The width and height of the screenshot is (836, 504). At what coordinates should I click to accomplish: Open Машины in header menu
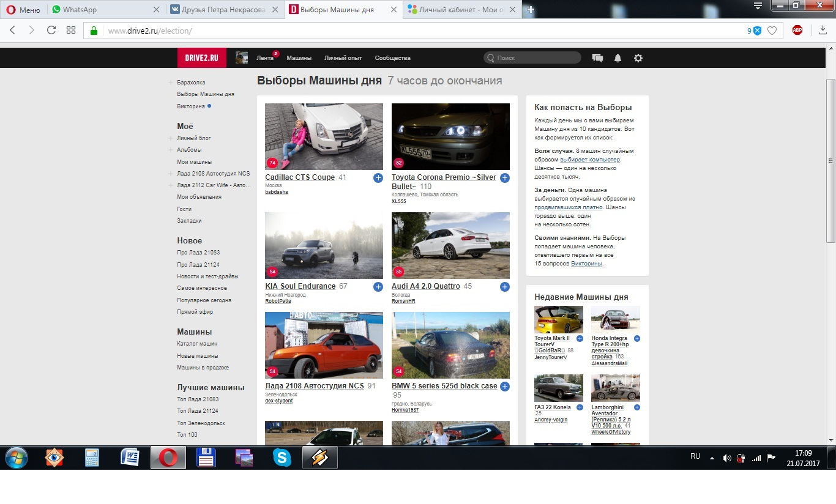(x=299, y=58)
